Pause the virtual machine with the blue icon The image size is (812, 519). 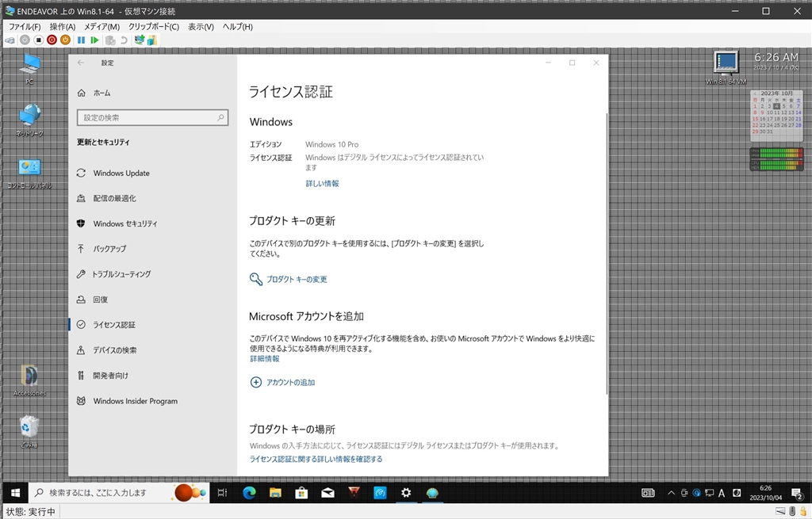(x=82, y=40)
